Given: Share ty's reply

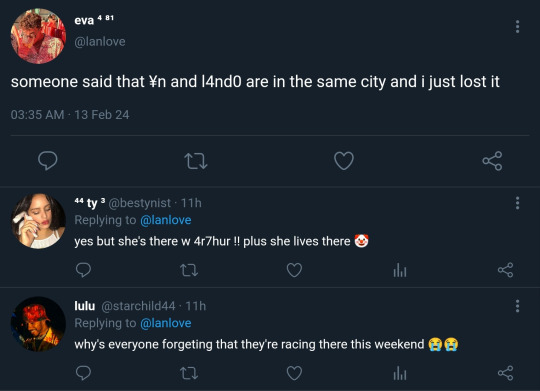Looking at the screenshot, I should pyautogui.click(x=505, y=270).
